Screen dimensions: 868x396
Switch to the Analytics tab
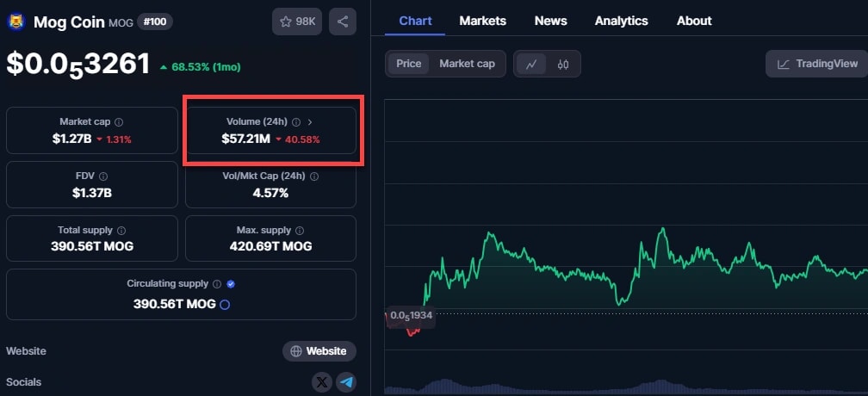tap(621, 21)
